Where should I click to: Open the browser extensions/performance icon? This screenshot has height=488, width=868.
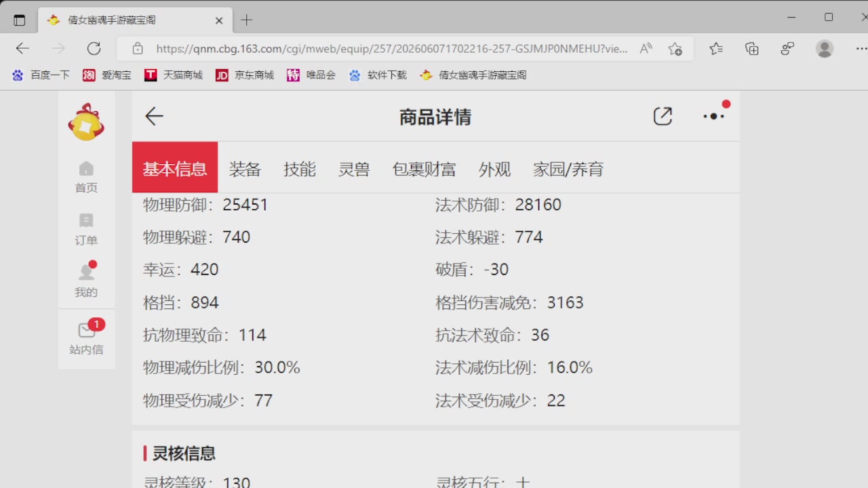(x=787, y=48)
